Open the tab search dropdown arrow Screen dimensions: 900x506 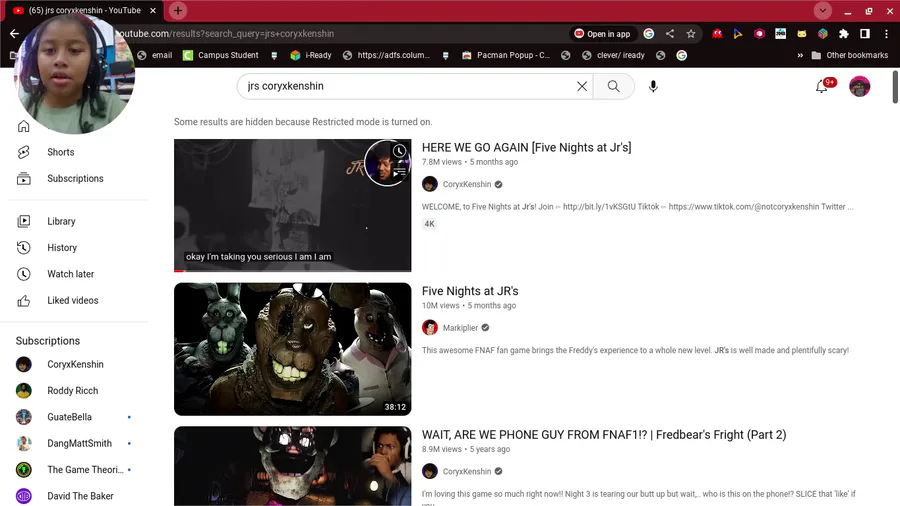[823, 10]
